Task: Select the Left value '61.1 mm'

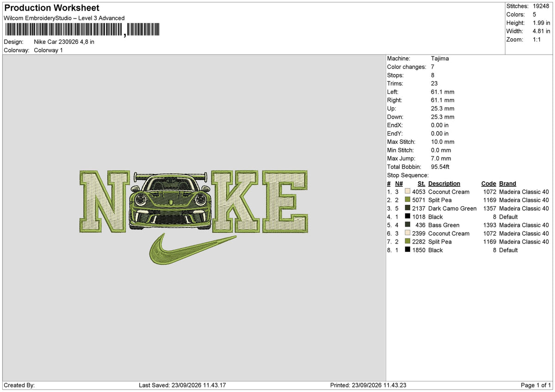Action: click(443, 92)
